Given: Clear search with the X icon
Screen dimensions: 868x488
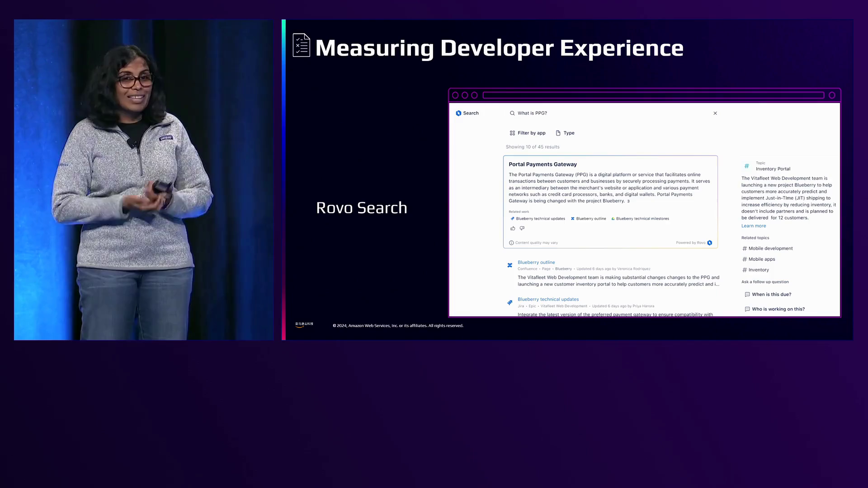Looking at the screenshot, I should click(x=715, y=113).
